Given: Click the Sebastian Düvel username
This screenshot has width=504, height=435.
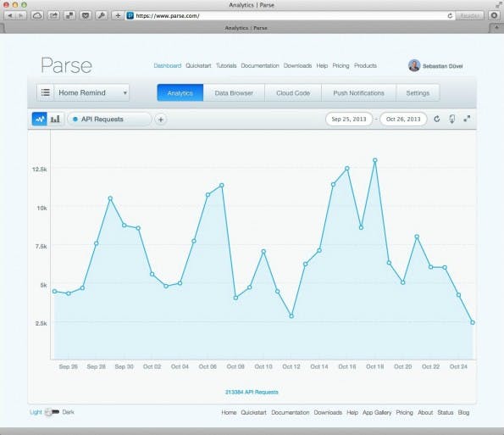Looking at the screenshot, I should (443, 66).
